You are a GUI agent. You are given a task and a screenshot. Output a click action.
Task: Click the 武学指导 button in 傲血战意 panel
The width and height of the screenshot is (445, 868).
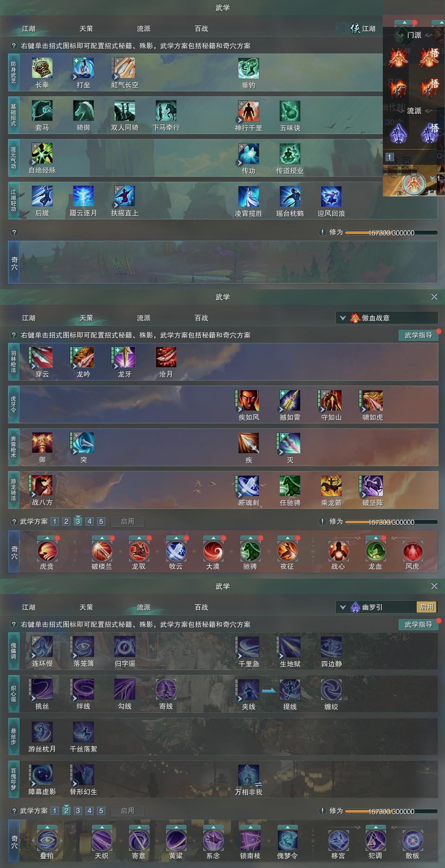419,335
